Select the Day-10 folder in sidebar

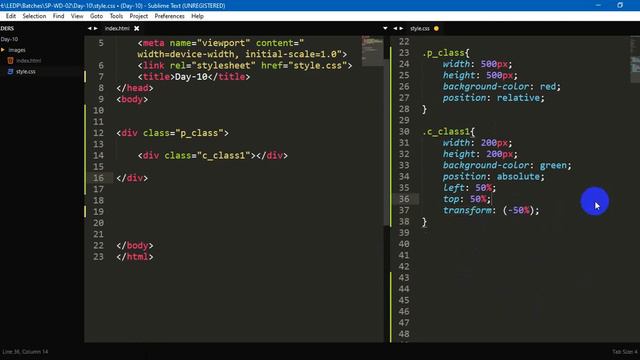9,39
